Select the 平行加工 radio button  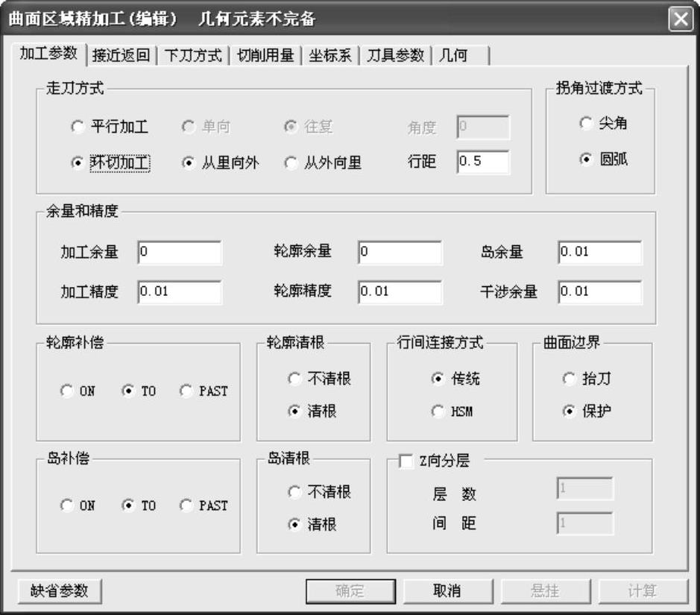78,127
